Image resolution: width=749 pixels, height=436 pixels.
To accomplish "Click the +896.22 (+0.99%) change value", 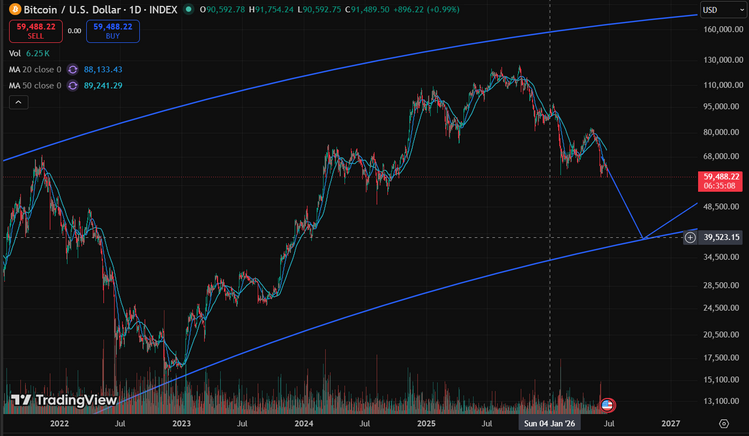I will pos(426,10).
